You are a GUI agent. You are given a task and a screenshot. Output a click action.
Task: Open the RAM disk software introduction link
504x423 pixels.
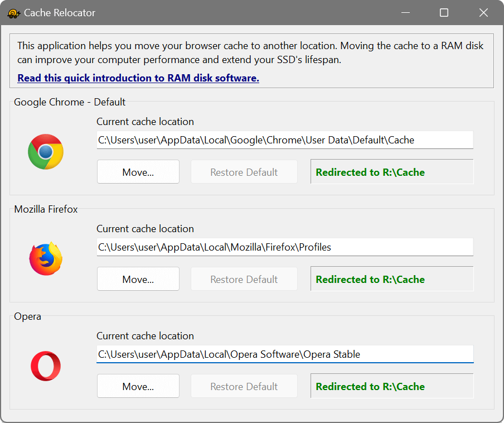point(138,78)
